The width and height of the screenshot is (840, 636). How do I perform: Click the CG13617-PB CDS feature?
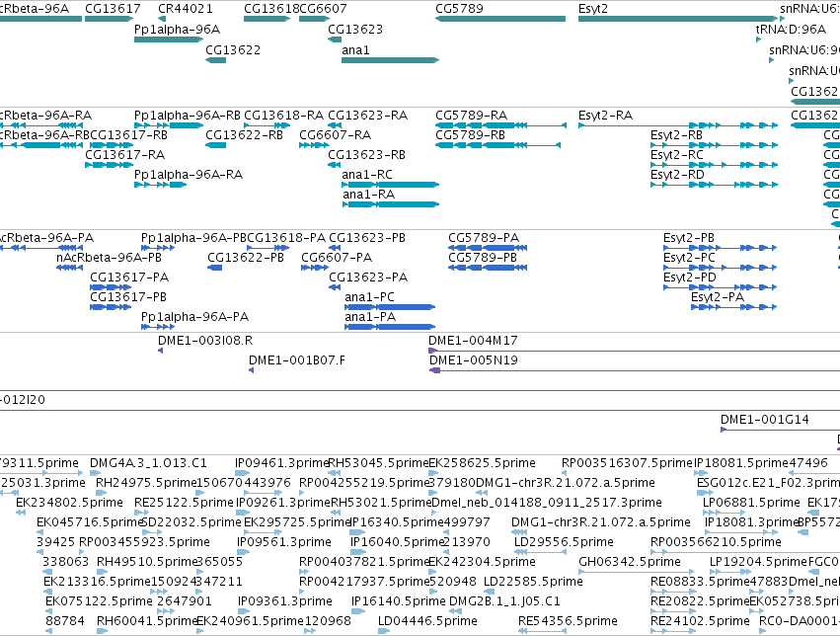(x=111, y=307)
